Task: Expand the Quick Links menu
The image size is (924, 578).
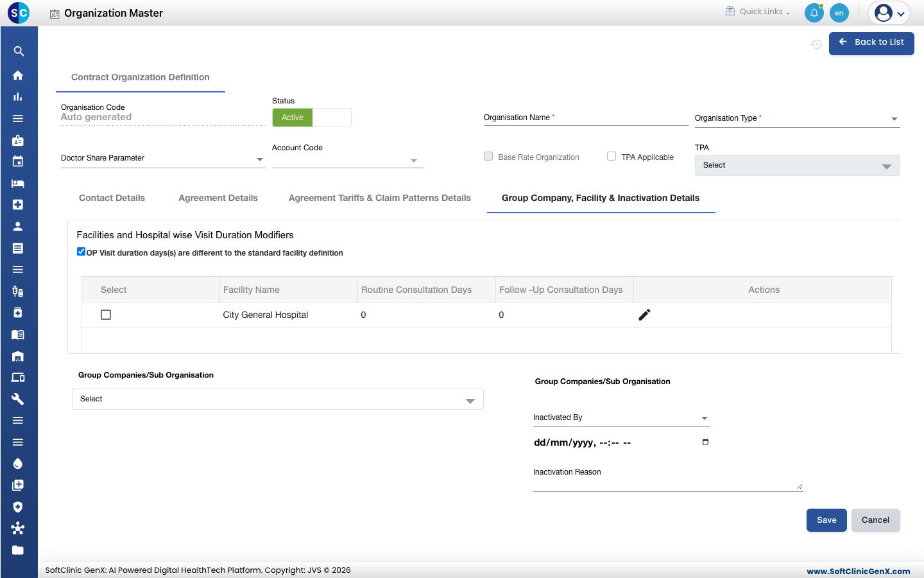Action: [x=758, y=12]
